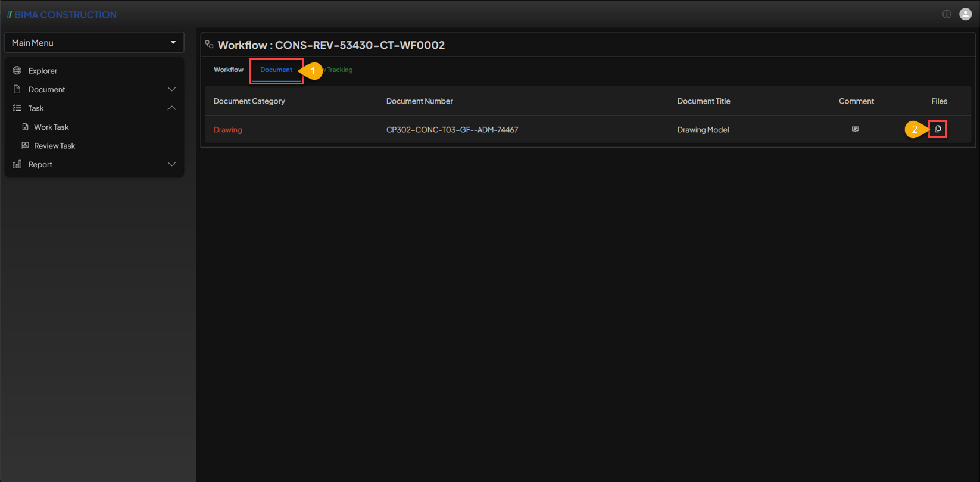
Task: Expand the Document section chevron in the sidebar
Action: pos(171,89)
